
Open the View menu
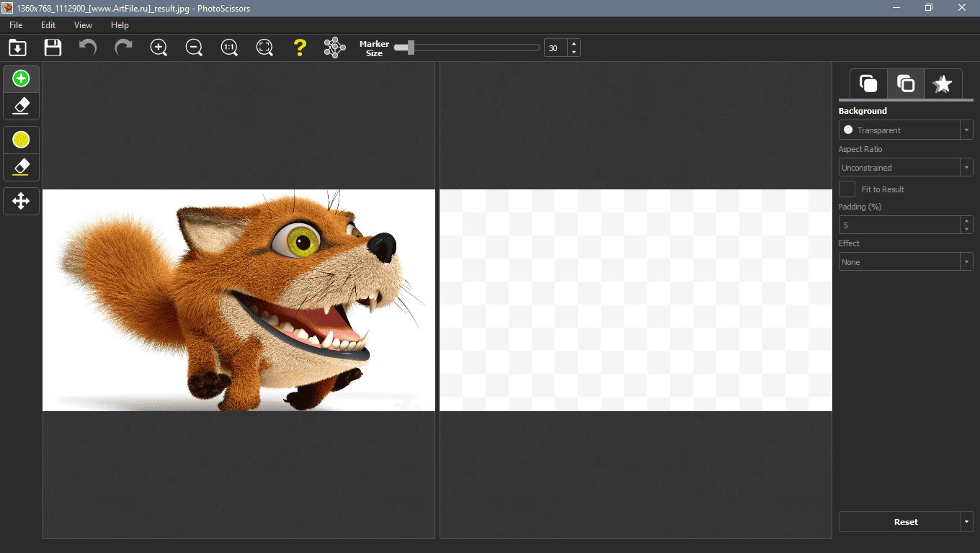pyautogui.click(x=83, y=25)
